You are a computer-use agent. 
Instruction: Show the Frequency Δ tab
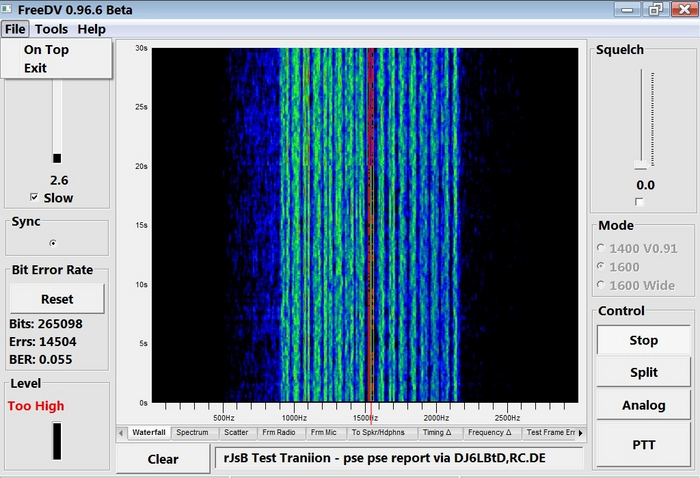click(x=490, y=432)
